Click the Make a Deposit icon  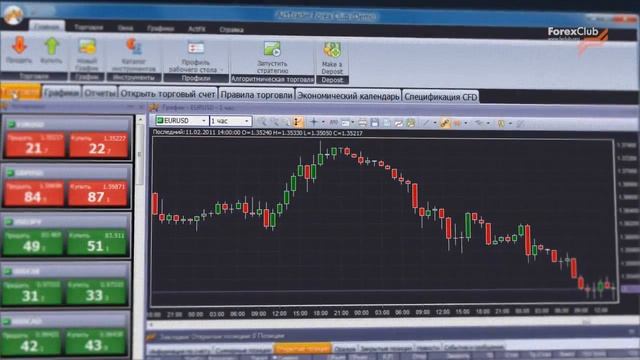(x=332, y=49)
